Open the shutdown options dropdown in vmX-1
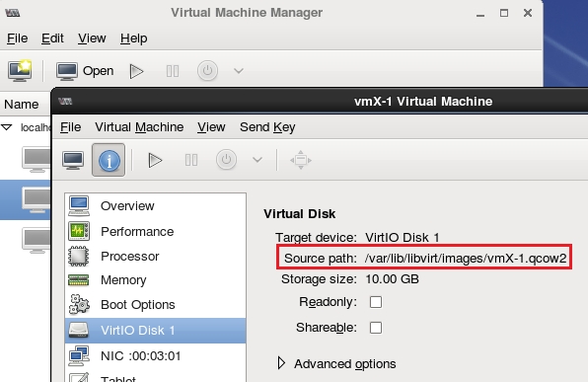Screen dimensions: 588x382 [x=257, y=160]
